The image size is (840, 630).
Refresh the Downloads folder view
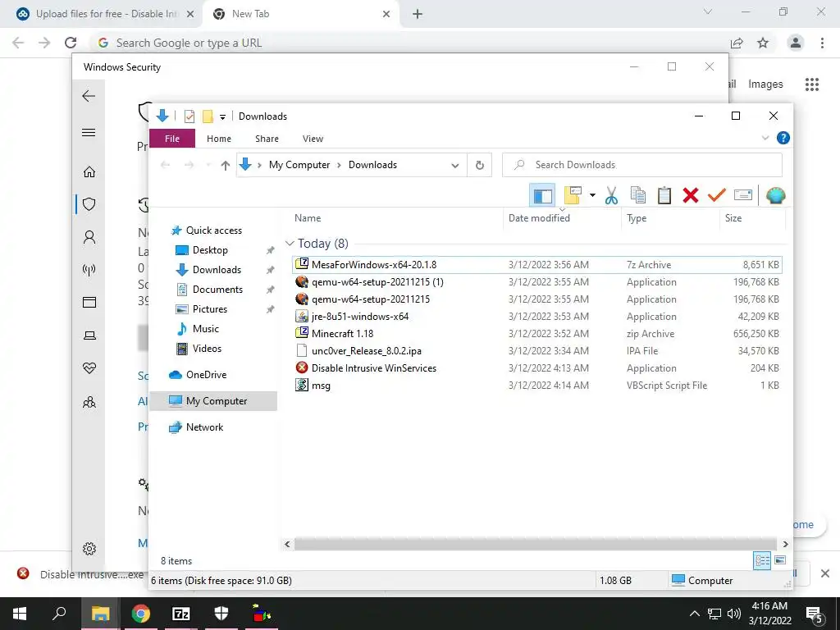[x=480, y=165]
